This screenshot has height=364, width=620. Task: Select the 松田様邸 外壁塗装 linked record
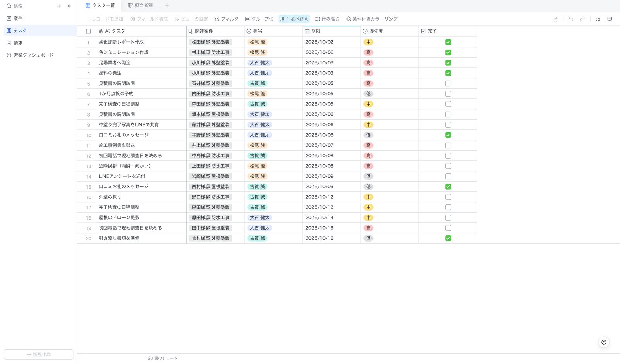(210, 42)
